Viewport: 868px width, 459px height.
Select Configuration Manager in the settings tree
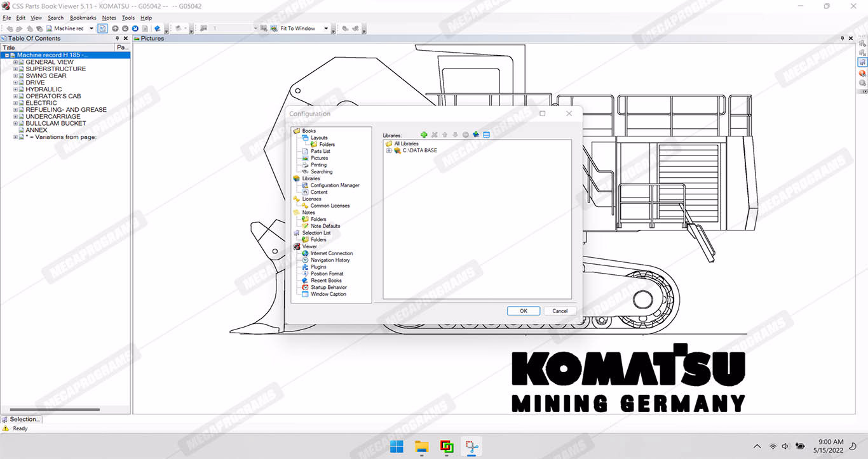tap(334, 185)
